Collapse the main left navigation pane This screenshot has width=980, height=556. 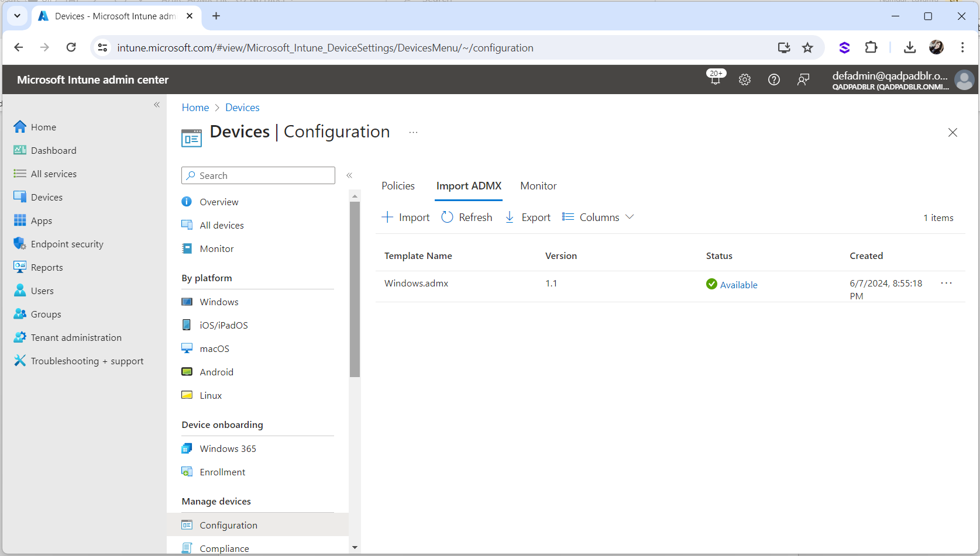point(157,105)
